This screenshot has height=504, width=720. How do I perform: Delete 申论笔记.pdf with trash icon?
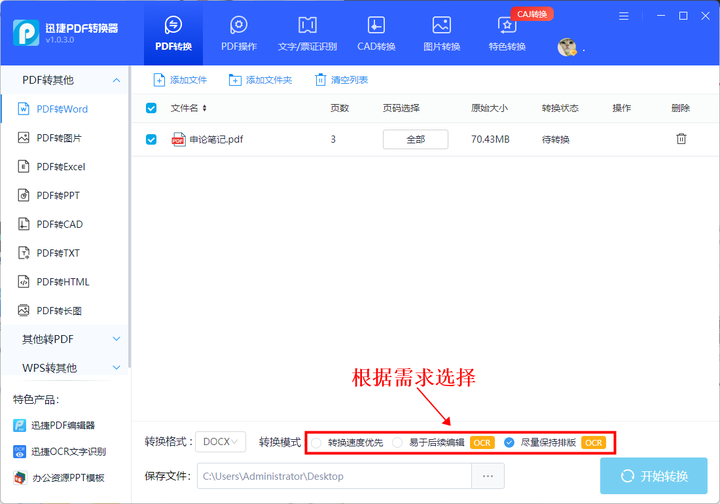[681, 139]
